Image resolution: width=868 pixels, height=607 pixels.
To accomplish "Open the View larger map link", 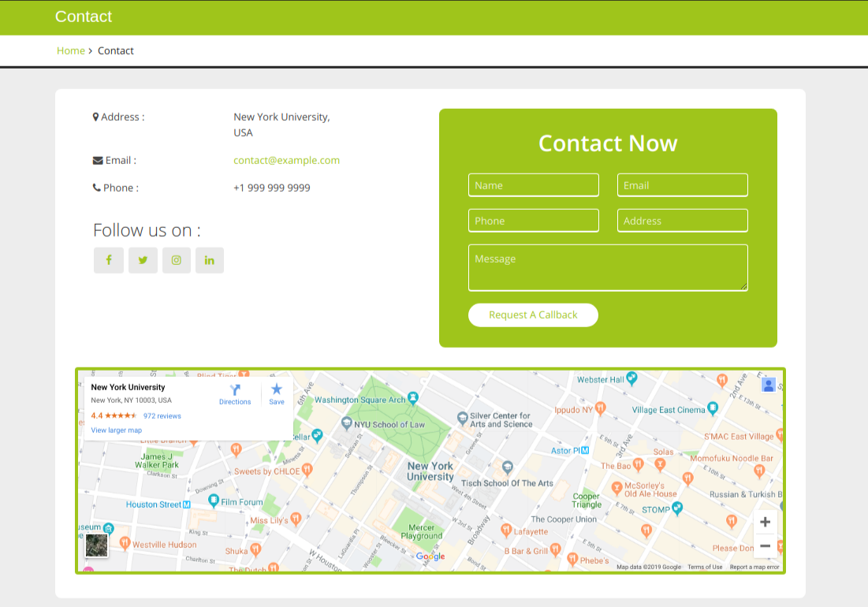I will click(x=116, y=430).
